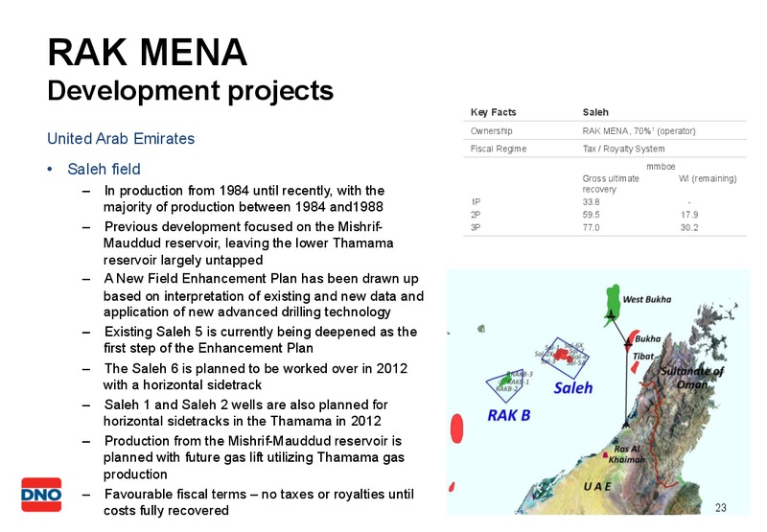Click the 'mmboe' unit label

661,167
